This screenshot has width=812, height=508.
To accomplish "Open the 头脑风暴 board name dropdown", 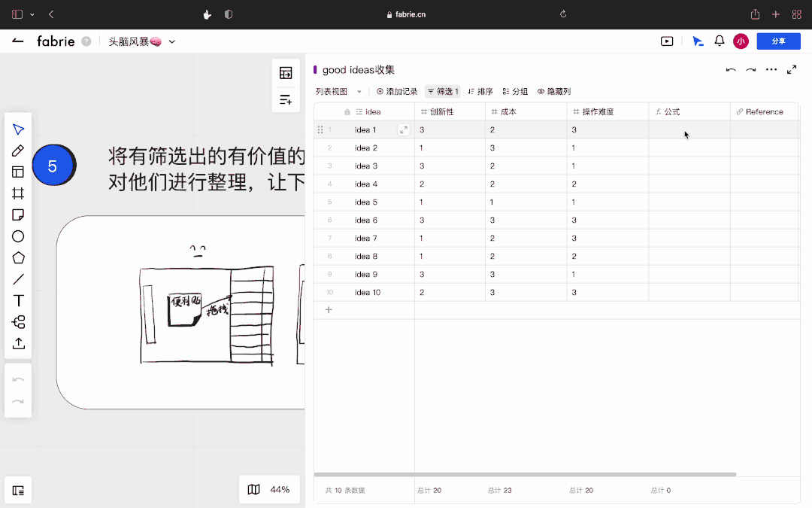I will coord(172,41).
